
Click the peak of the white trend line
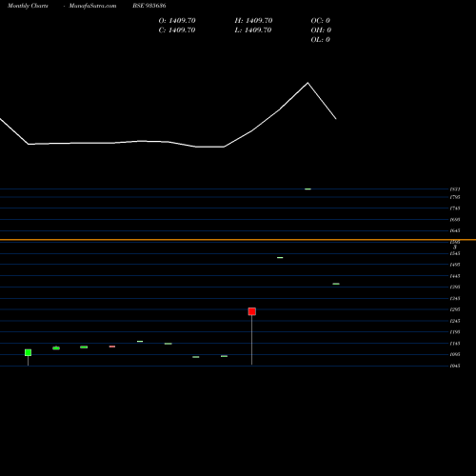click(307, 83)
